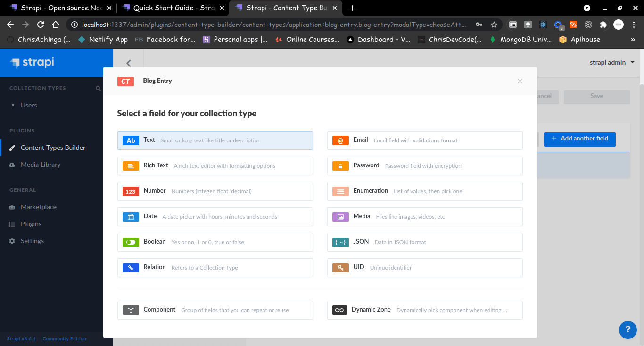Pick the Email @ field icon
Image resolution: width=644 pixels, height=346 pixels.
point(340,140)
